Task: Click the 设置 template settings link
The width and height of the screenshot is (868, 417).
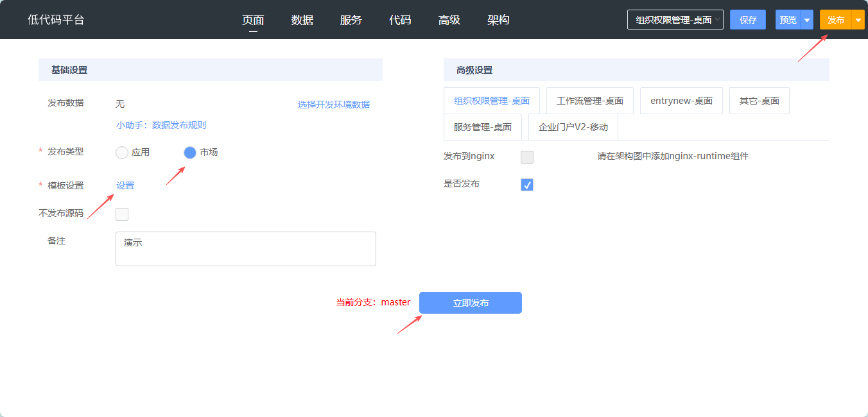Action: point(125,185)
